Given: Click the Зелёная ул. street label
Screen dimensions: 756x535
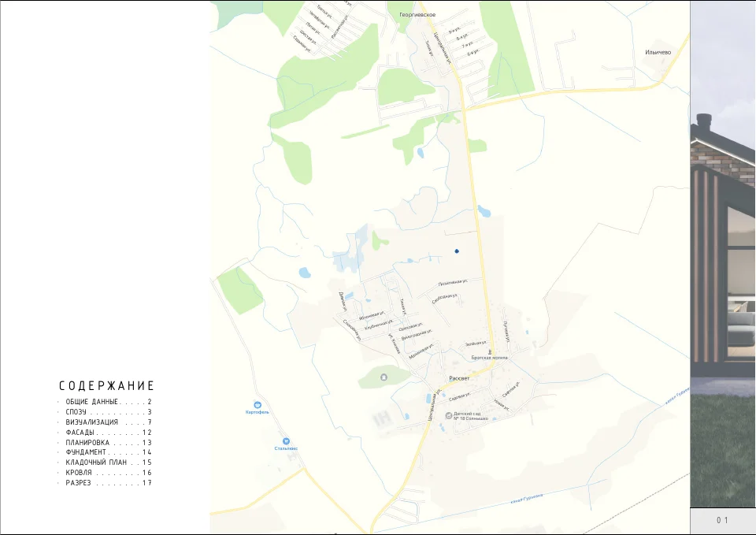Looking at the screenshot, I should point(476,344).
